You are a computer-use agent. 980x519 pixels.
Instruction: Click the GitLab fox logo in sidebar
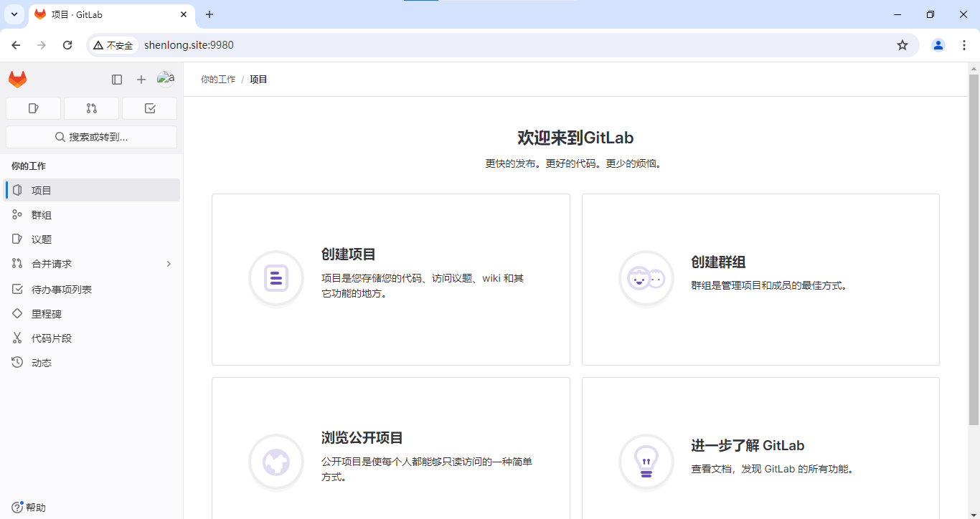pyautogui.click(x=18, y=80)
